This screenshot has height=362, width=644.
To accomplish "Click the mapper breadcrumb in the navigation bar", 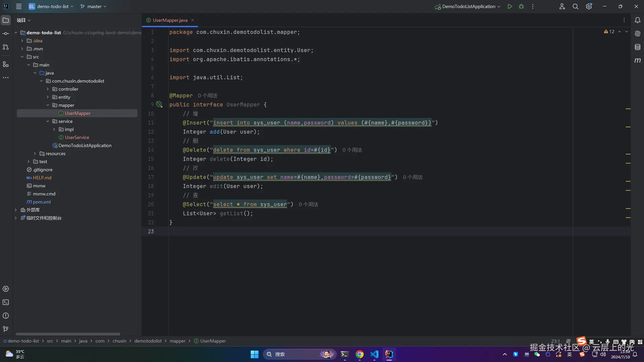I will [x=177, y=341].
